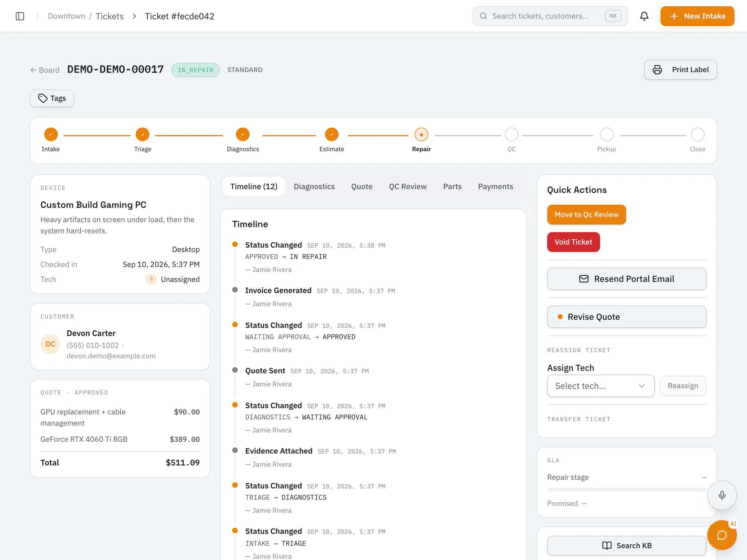
Task: Click the Triage step checkmark circle
Action: [143, 134]
